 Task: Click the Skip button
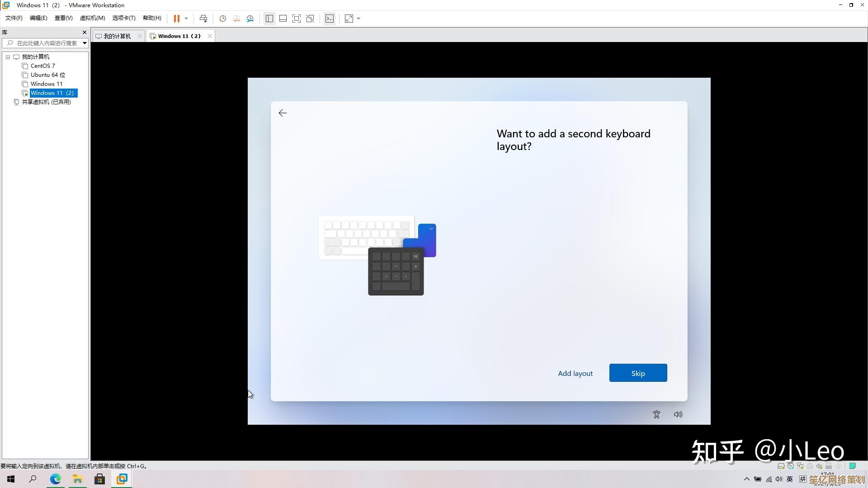pos(638,373)
